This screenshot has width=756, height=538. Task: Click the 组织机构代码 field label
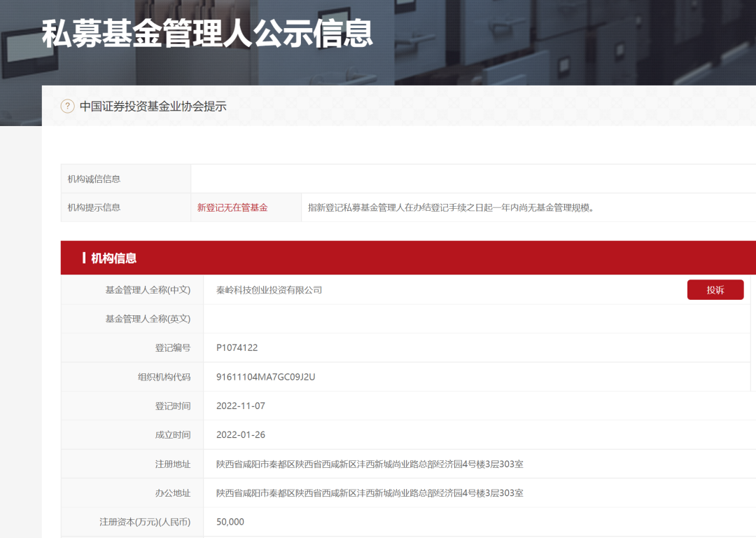164,377
